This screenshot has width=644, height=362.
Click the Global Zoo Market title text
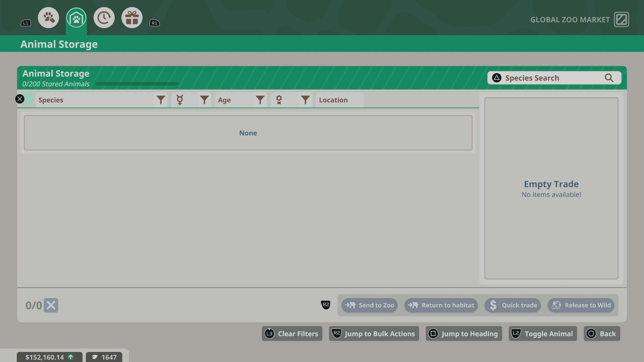[570, 20]
